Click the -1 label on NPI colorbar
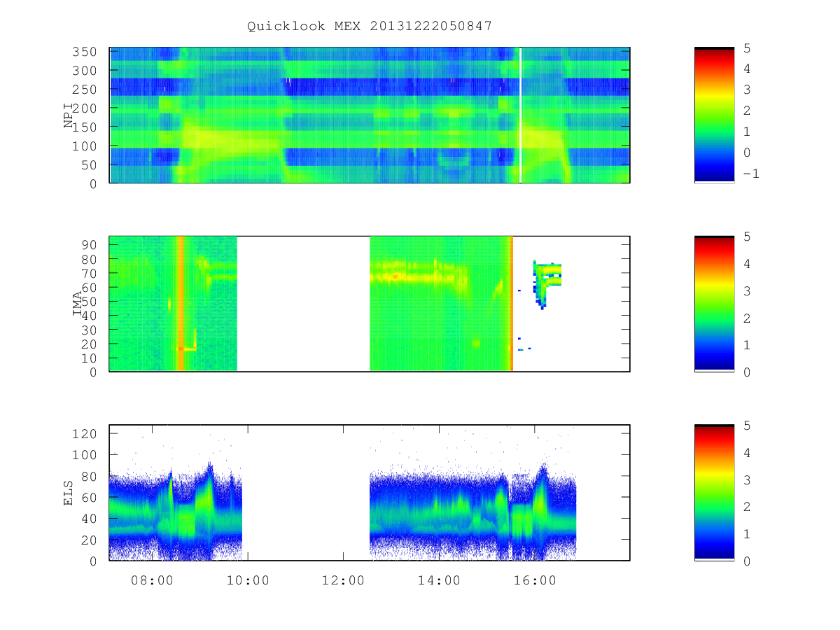840x630 pixels. (x=750, y=174)
